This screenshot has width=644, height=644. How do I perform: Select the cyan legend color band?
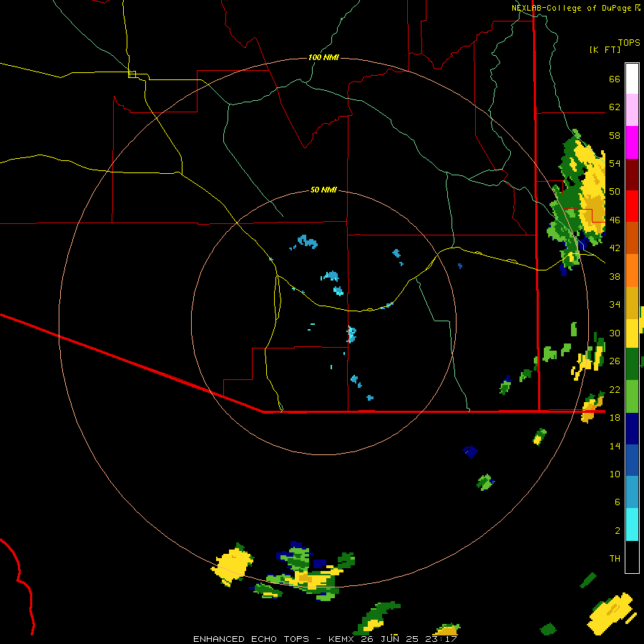coord(632,525)
